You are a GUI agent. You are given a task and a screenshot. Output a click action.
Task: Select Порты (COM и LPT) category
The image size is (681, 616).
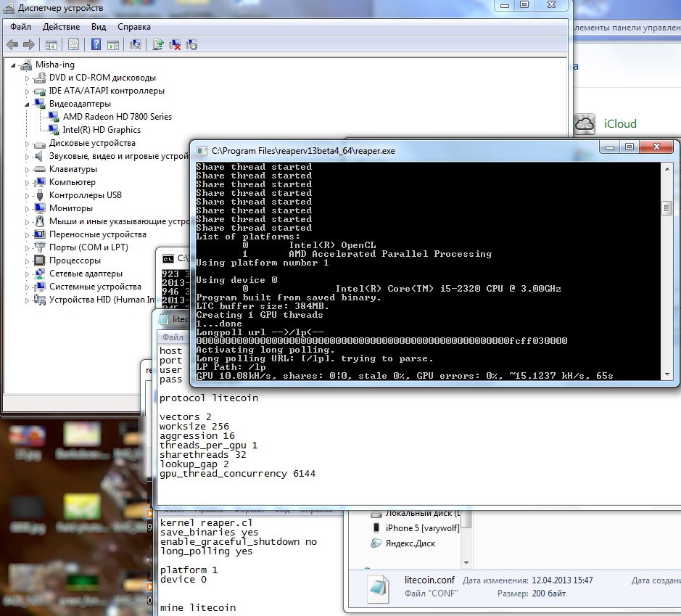(88, 247)
